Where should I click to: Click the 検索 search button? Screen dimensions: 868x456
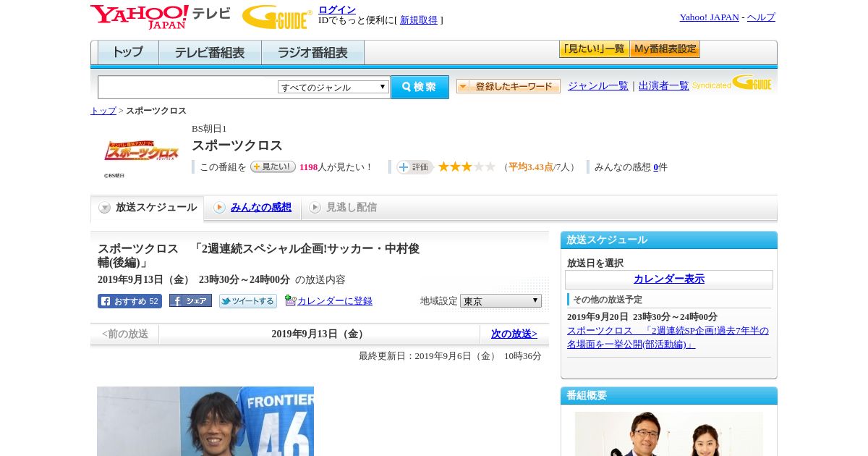(x=420, y=87)
